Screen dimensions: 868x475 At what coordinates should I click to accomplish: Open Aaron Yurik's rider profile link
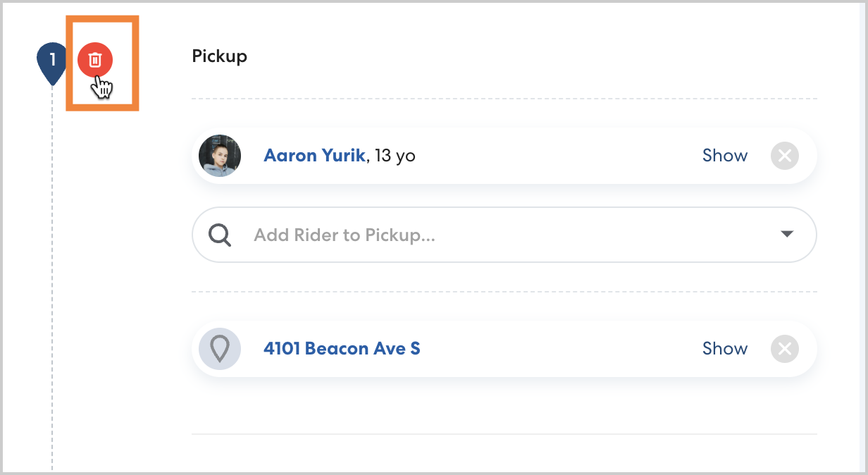point(314,156)
